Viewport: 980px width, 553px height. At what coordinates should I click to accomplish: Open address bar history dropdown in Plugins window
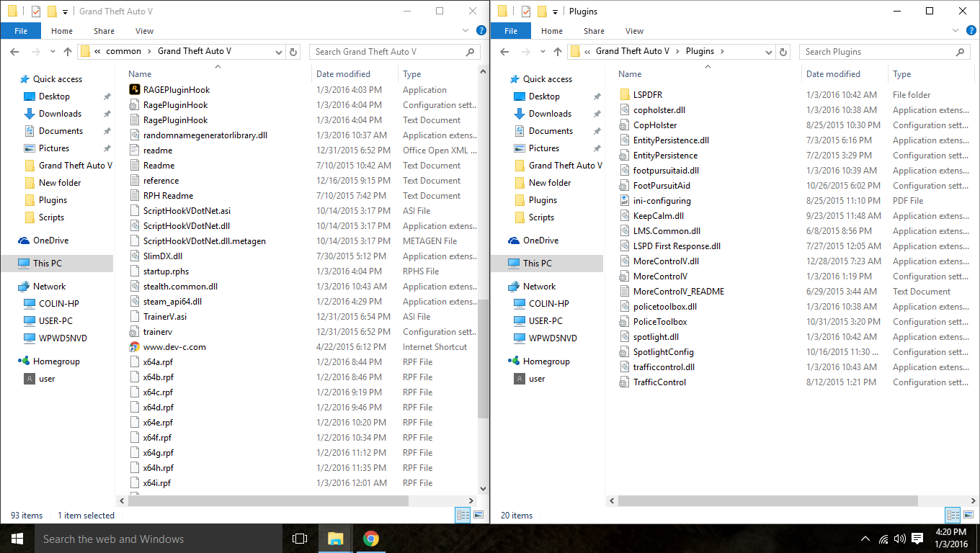tap(770, 52)
